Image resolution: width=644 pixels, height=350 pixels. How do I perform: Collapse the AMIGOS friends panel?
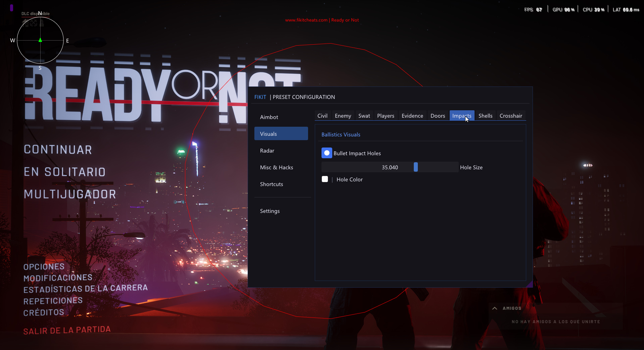tap(495, 308)
